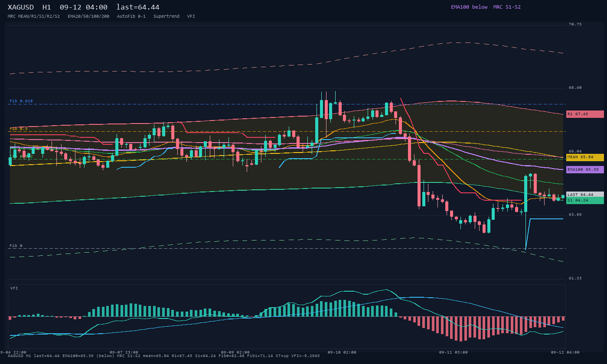Click the XAGUSD H1 chart title
This screenshot has height=364, width=607.
click(x=84, y=7)
